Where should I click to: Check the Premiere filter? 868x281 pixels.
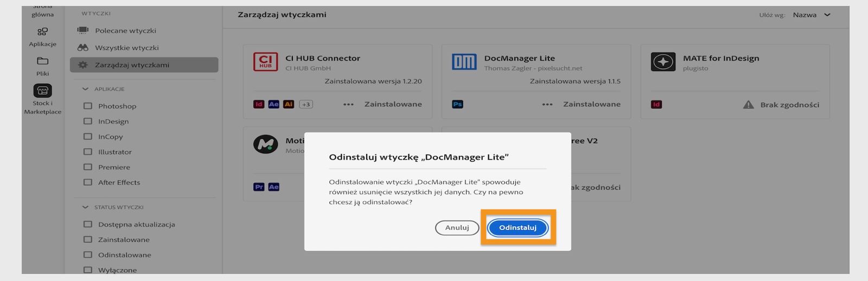point(88,167)
